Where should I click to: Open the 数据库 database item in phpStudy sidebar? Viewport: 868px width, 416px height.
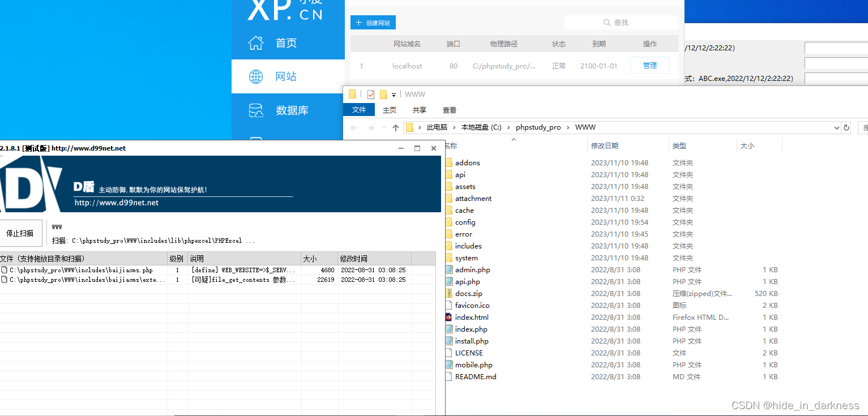[x=288, y=110]
